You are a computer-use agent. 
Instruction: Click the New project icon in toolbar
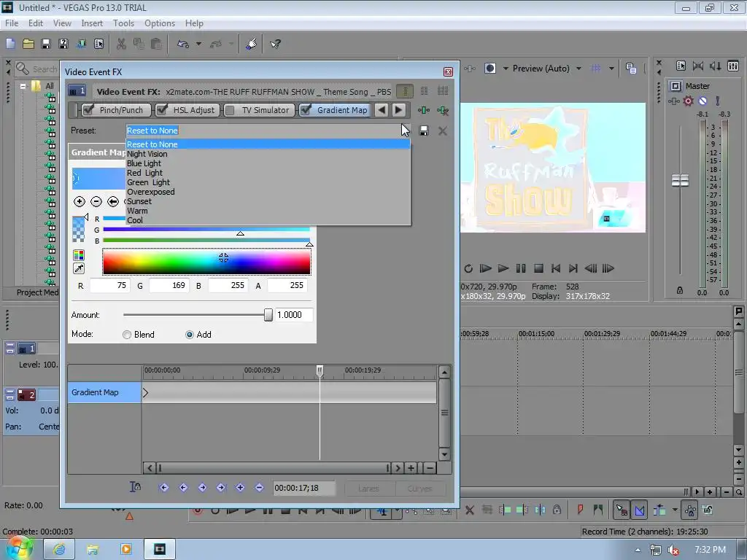point(10,44)
